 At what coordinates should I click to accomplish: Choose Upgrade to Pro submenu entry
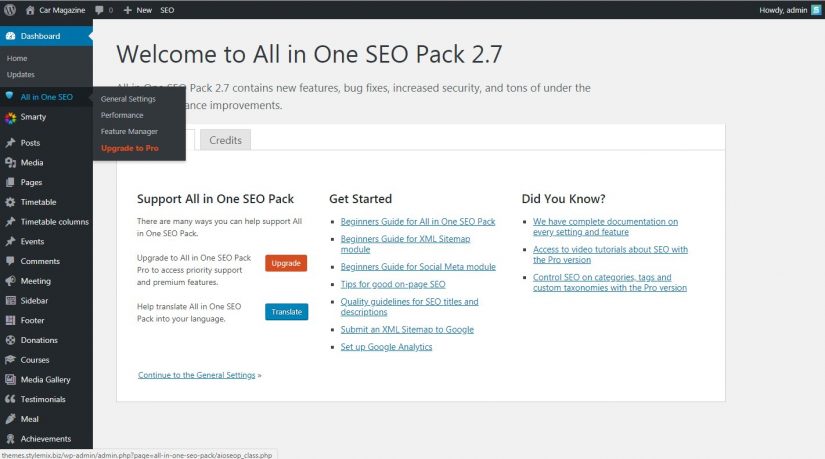(x=130, y=148)
